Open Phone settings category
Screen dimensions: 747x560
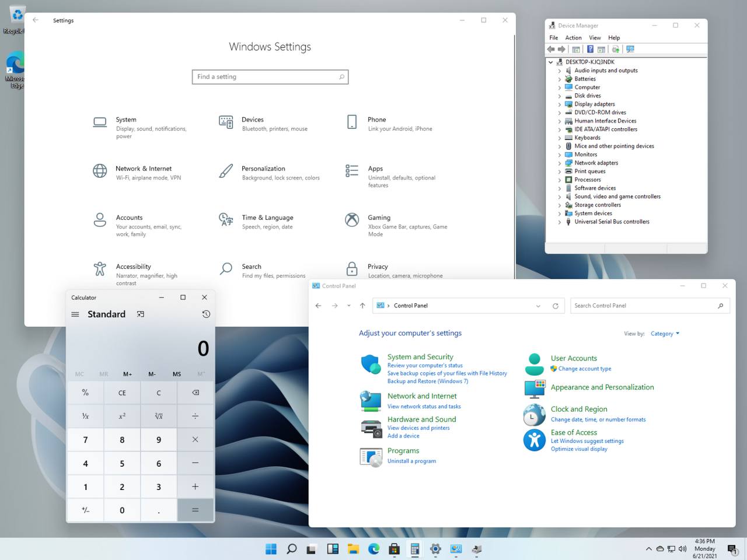[390, 123]
